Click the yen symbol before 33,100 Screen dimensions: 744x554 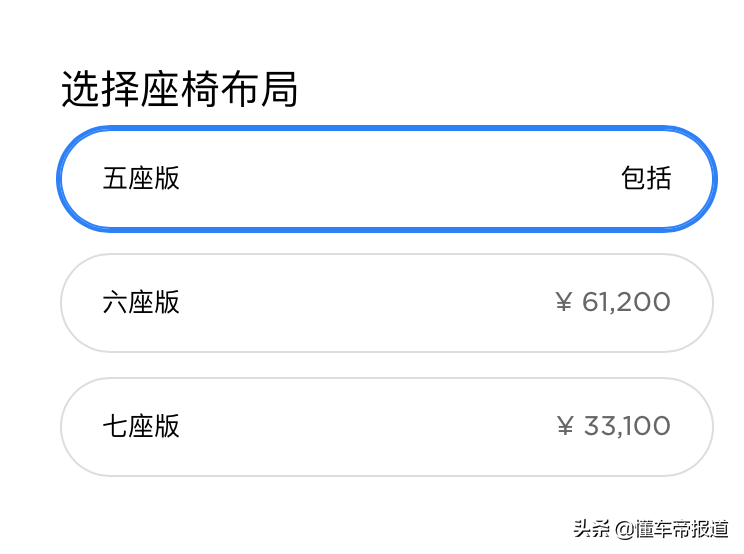pyautogui.click(x=565, y=427)
